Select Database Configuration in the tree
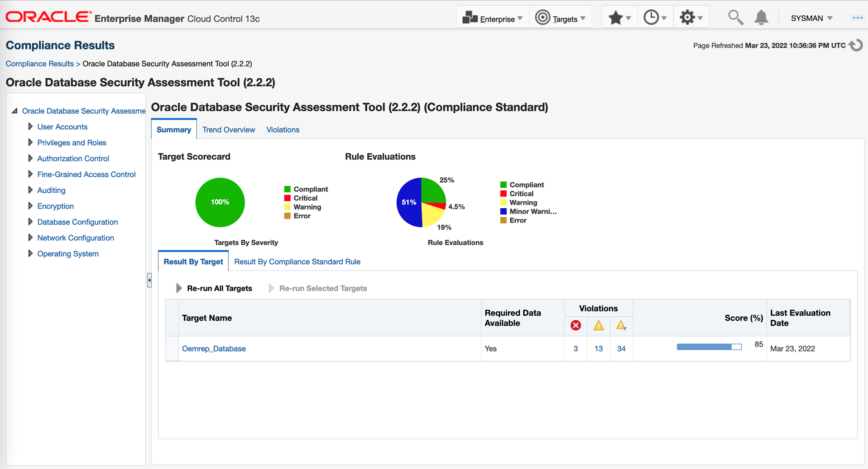 tap(77, 222)
